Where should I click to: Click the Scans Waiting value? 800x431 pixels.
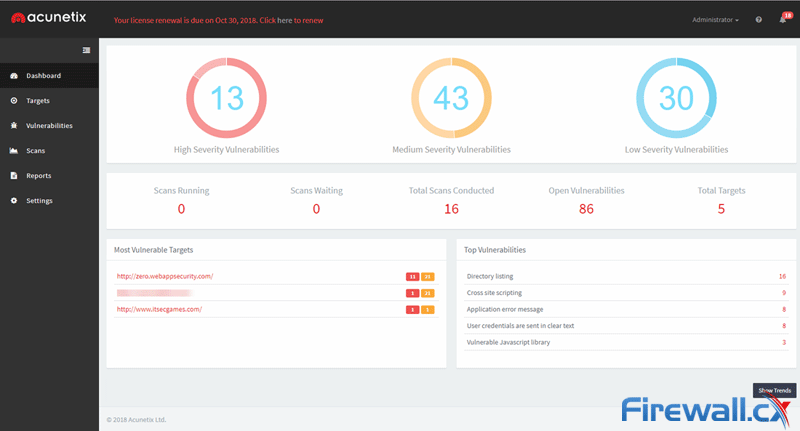pos(316,209)
